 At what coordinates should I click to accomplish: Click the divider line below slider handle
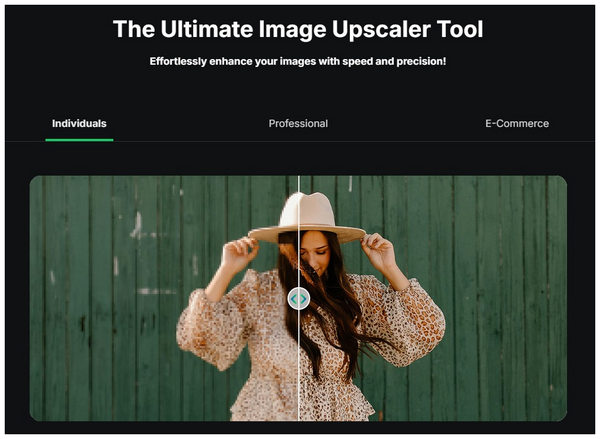click(x=298, y=370)
